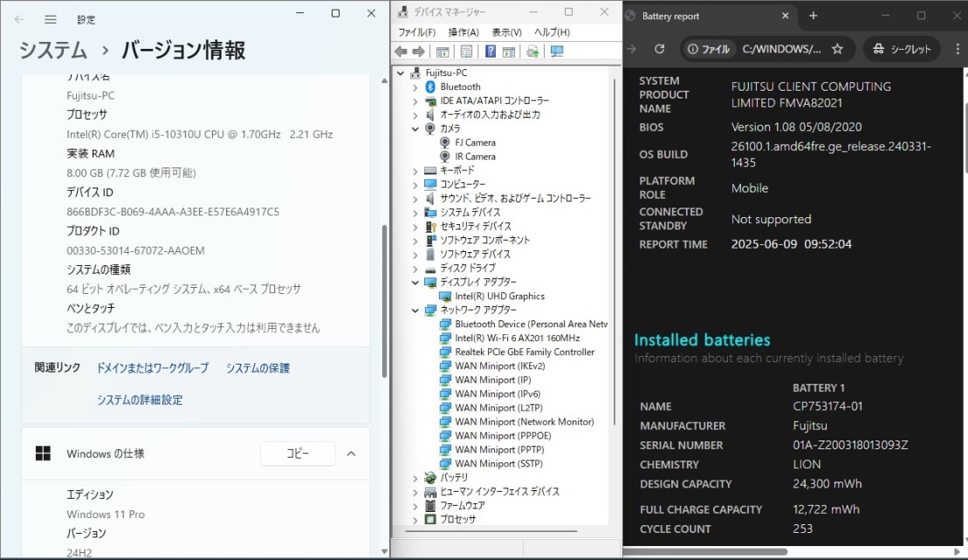Select Realtek PCIe GbE Family Controller
The width and height of the screenshot is (968, 560).
[524, 352]
